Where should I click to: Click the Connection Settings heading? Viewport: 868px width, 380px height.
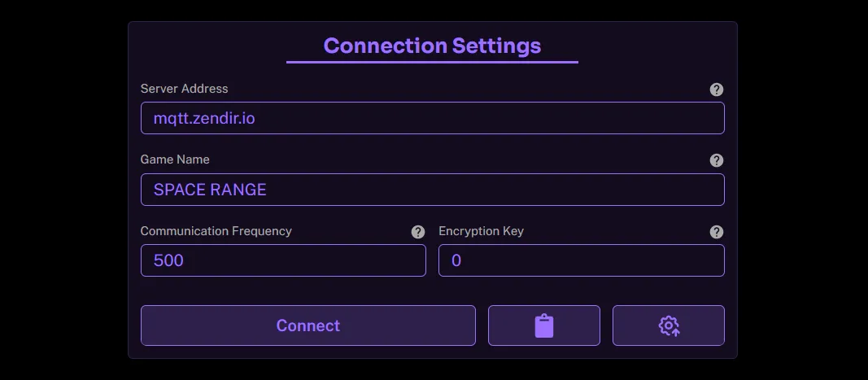click(x=432, y=45)
